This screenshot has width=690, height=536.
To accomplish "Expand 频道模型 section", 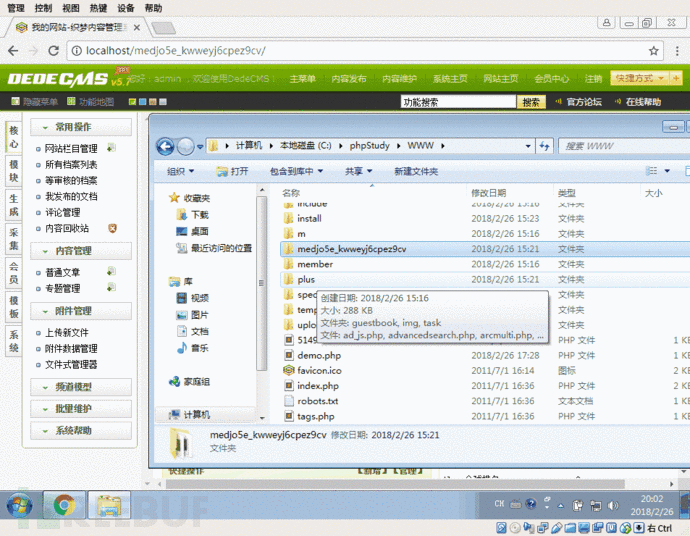I will (x=81, y=387).
